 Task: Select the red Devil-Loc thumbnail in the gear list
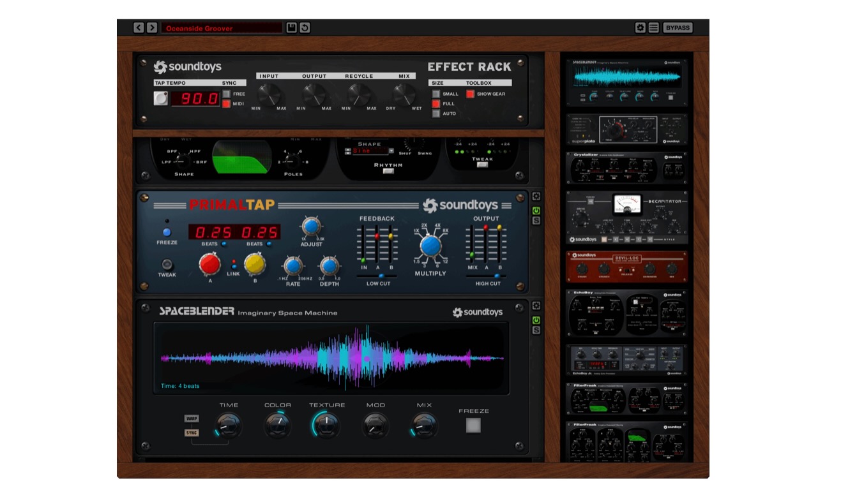pos(627,267)
